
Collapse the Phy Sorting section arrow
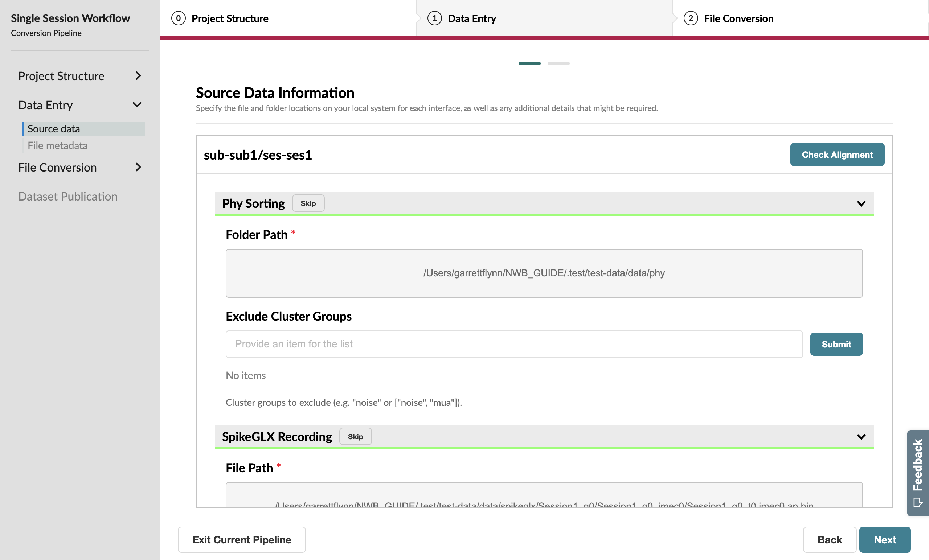[x=861, y=203]
